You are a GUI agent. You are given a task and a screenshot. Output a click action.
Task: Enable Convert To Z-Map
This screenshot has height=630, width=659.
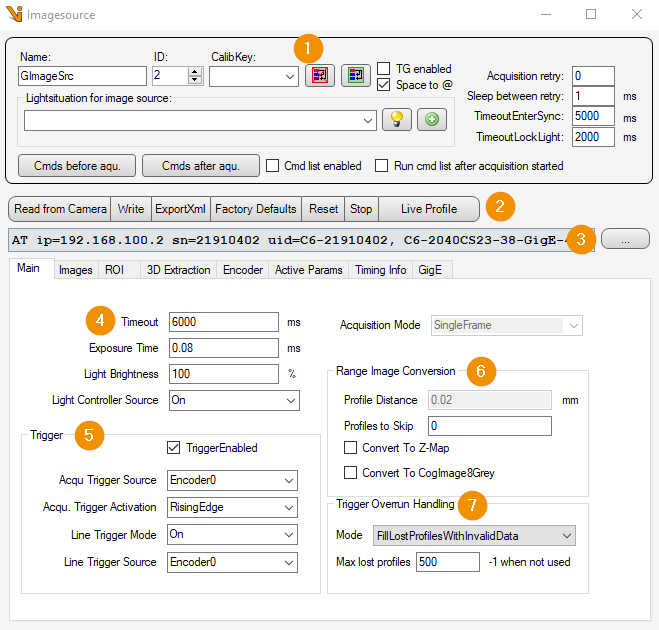pyautogui.click(x=351, y=448)
